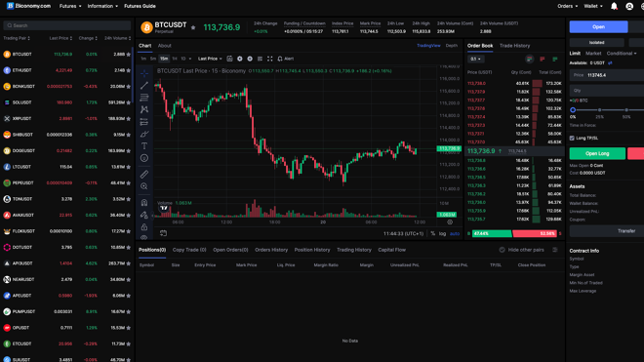Choose the Fibonacci lines tool
This screenshot has height=362, width=644.
click(144, 98)
